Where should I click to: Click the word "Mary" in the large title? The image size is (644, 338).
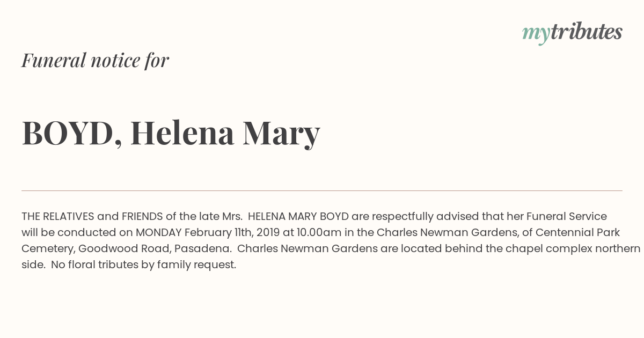pos(281,134)
